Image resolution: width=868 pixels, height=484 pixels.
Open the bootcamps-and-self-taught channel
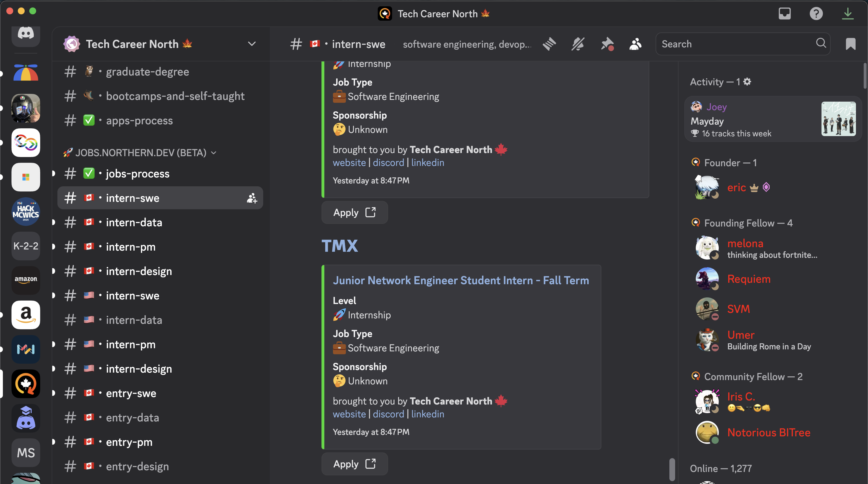click(160, 96)
